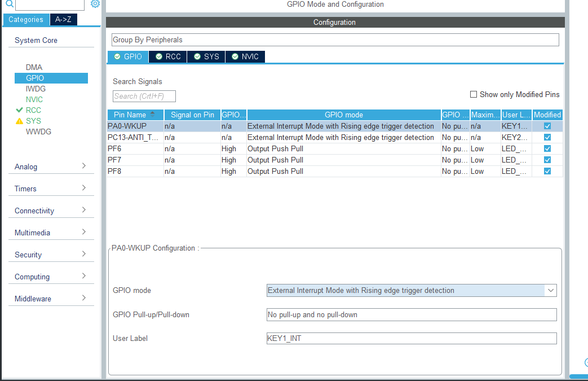Select IWDG in the sidebar list
Viewport: 588px width, 381px height.
(x=36, y=89)
